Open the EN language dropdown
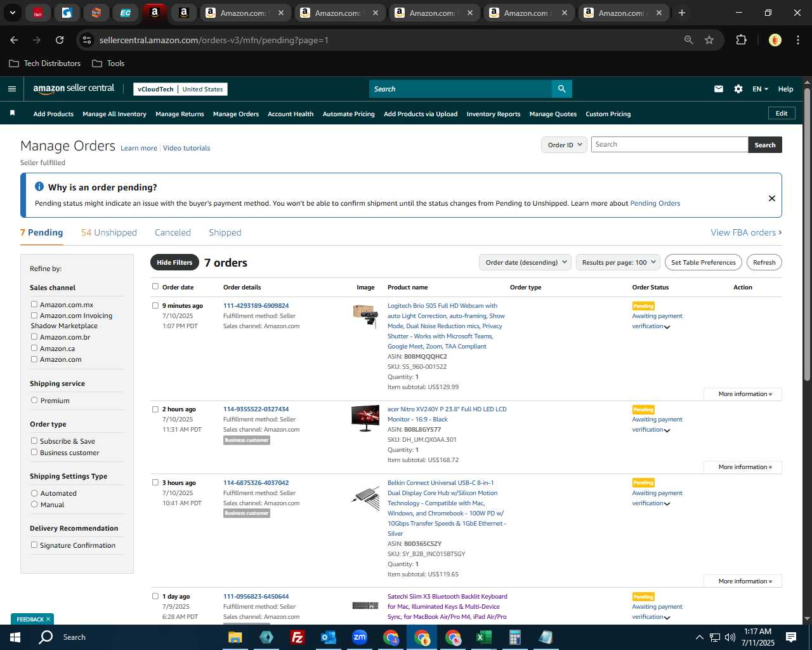 click(760, 89)
